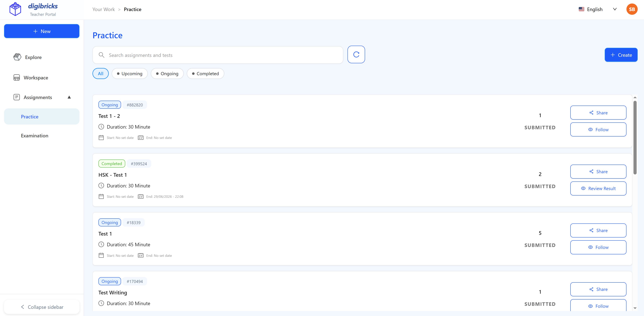This screenshot has width=644, height=316.
Task: Open the Test Writing title
Action: [112, 292]
